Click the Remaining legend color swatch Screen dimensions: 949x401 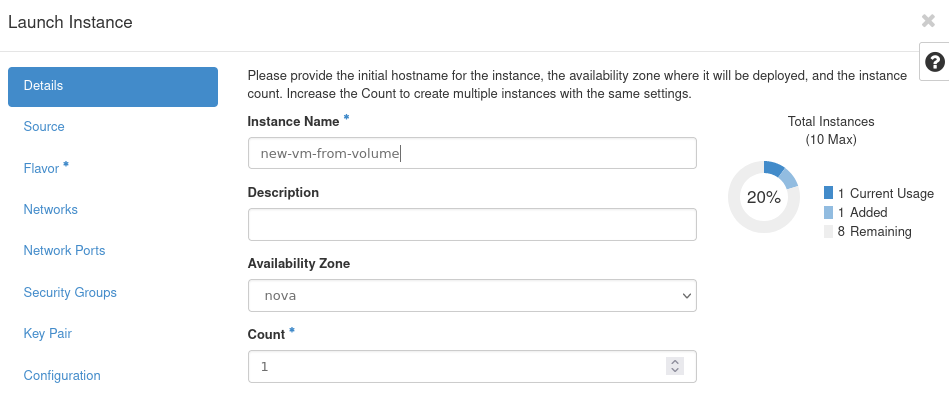point(829,231)
